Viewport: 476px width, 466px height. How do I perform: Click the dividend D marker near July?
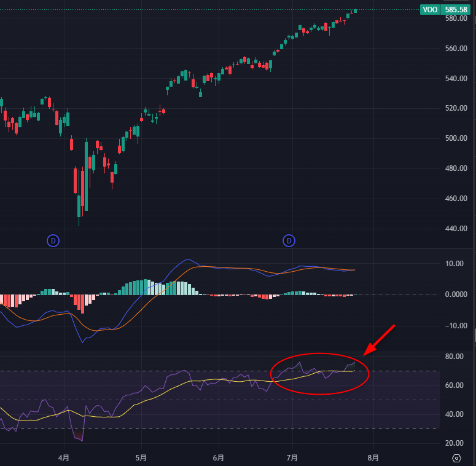(x=289, y=241)
